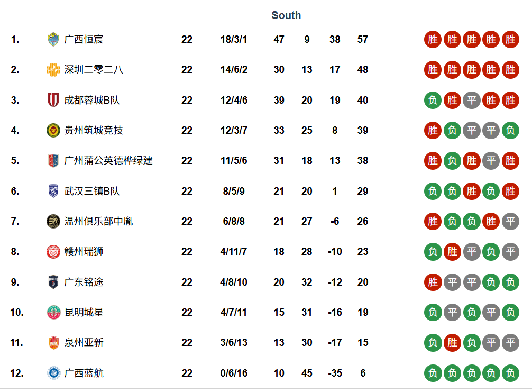Click the 贵州筑城竞技 round lion badge
Image resolution: width=532 pixels, height=392 pixels.
coord(53,130)
